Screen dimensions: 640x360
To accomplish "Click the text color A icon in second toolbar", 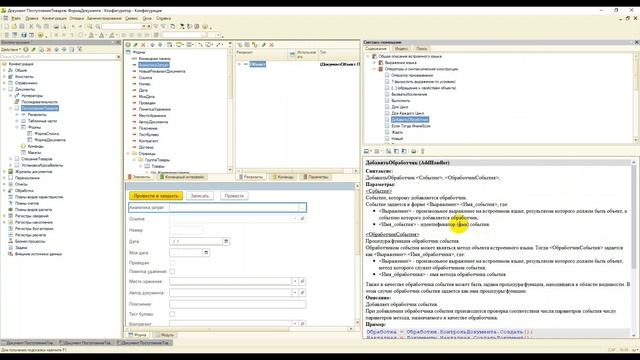I will (x=102, y=35).
